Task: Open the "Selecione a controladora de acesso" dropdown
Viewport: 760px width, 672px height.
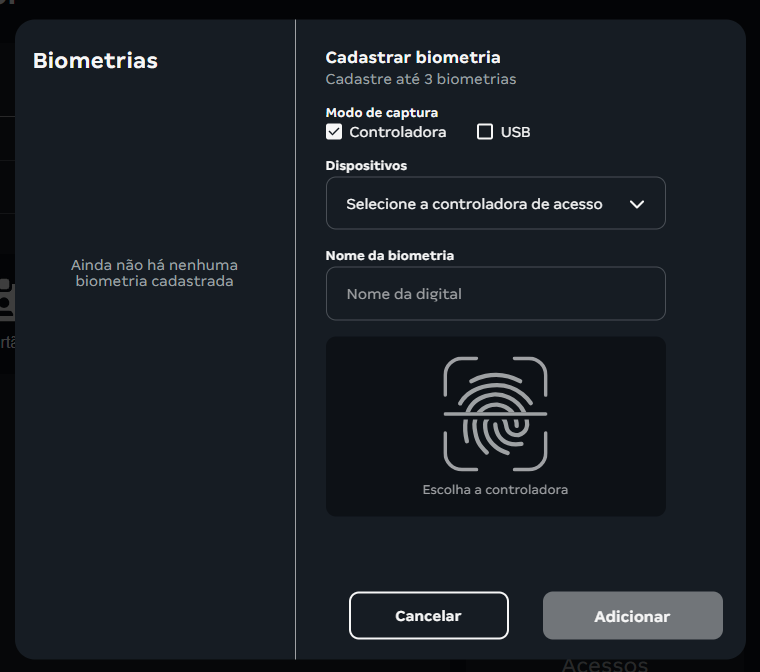Action: (474, 204)
